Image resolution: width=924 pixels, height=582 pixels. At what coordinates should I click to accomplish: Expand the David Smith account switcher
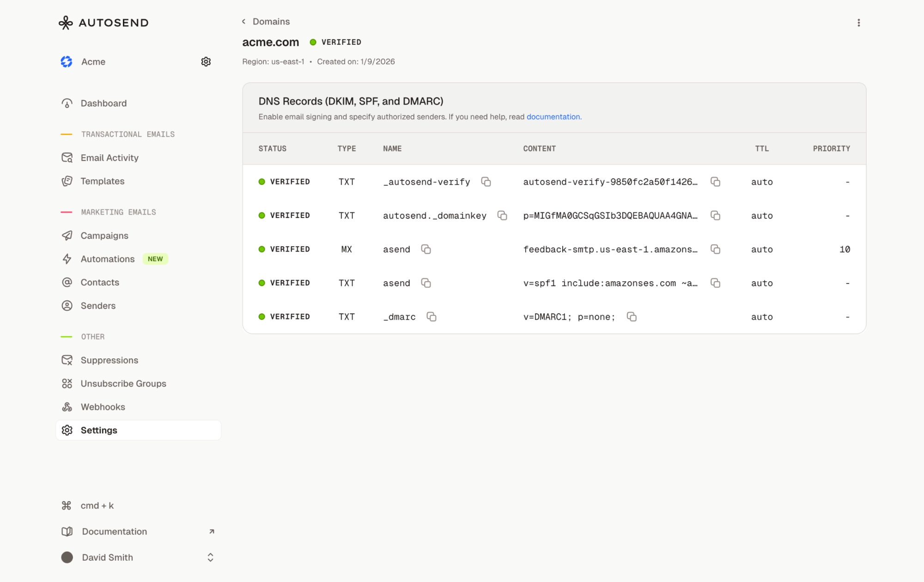tap(210, 557)
